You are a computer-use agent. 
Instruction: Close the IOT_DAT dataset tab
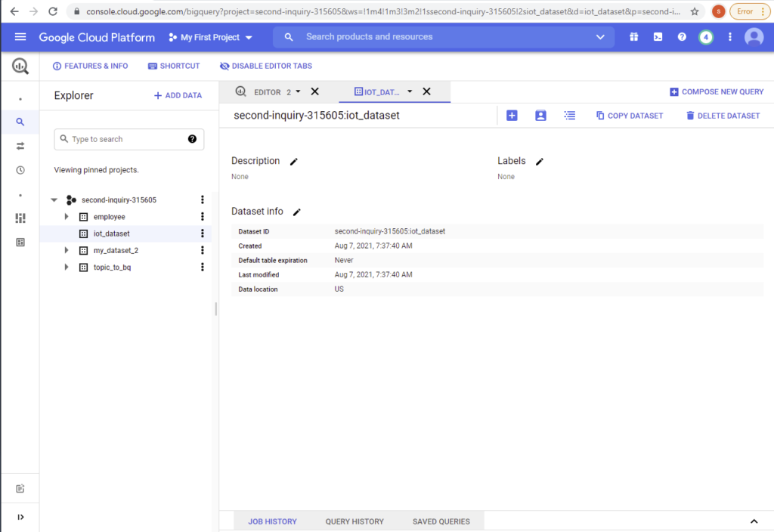point(427,91)
